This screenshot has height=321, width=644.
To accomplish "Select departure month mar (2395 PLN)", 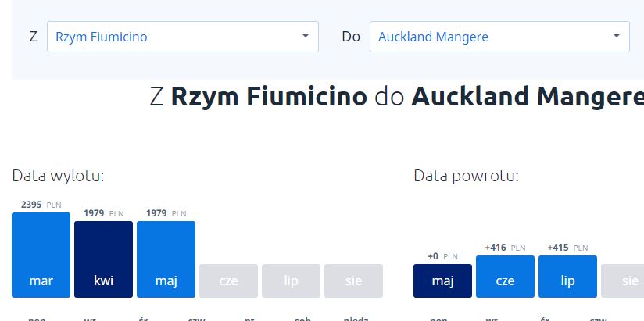I will coord(41,255).
